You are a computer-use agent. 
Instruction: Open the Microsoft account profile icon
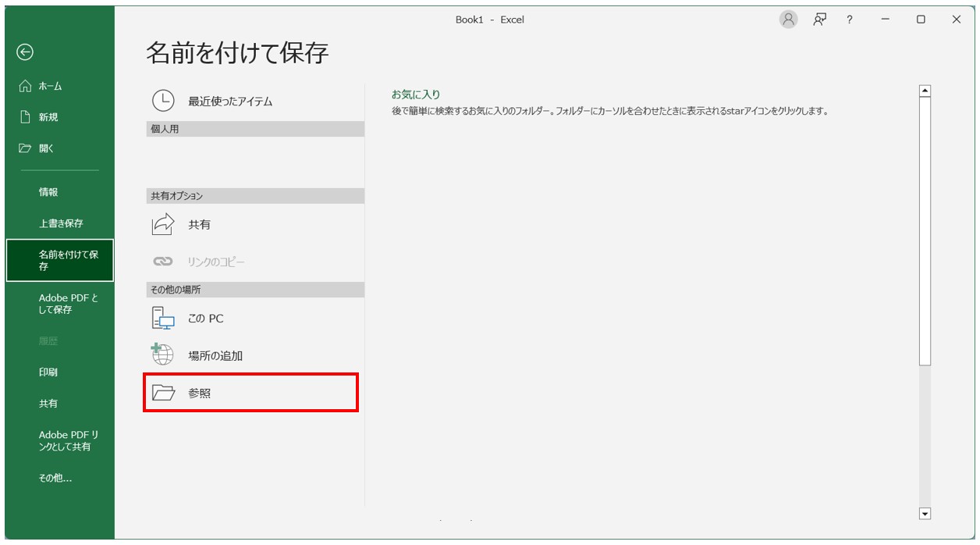point(788,18)
